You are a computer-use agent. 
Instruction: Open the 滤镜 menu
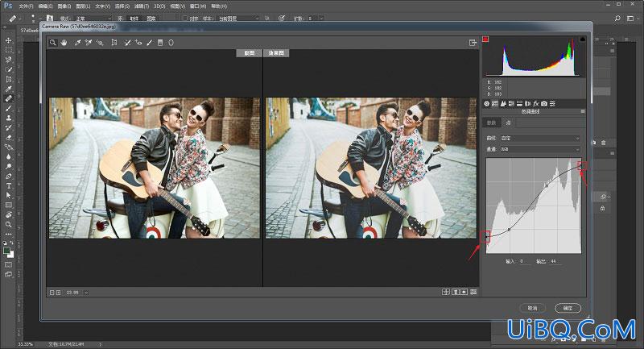point(142,6)
